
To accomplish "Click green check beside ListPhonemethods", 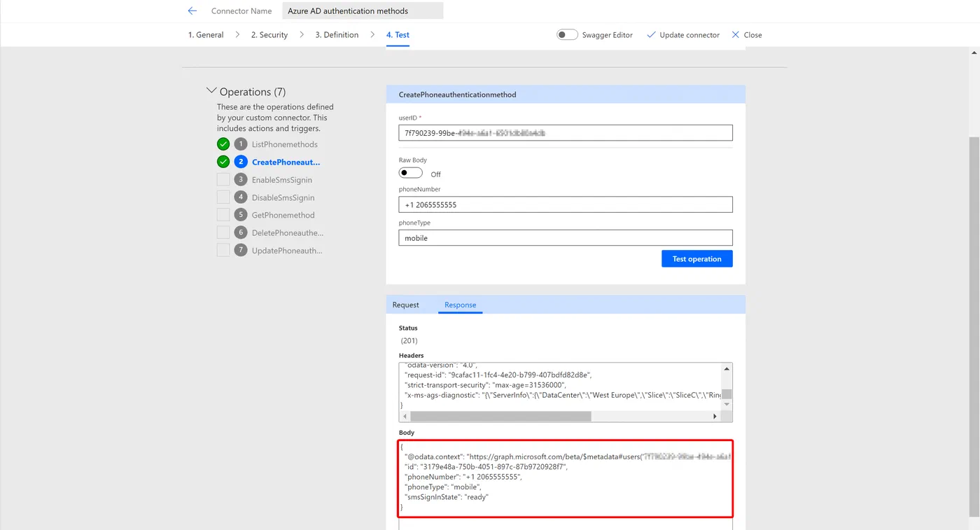I will click(x=223, y=144).
